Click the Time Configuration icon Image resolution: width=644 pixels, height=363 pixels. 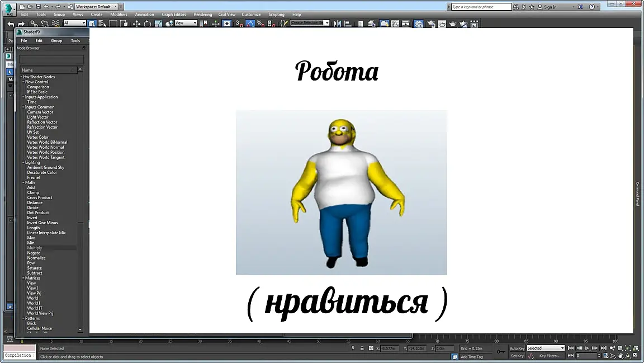click(606, 356)
